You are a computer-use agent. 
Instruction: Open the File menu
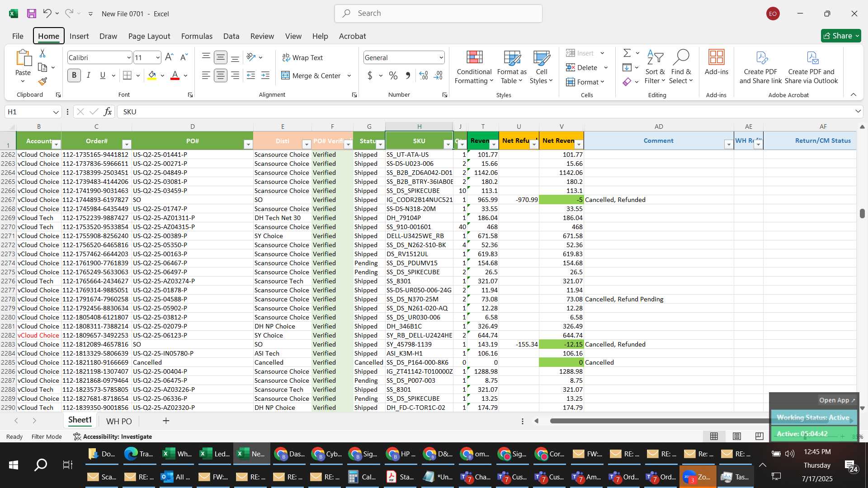tap(18, 36)
